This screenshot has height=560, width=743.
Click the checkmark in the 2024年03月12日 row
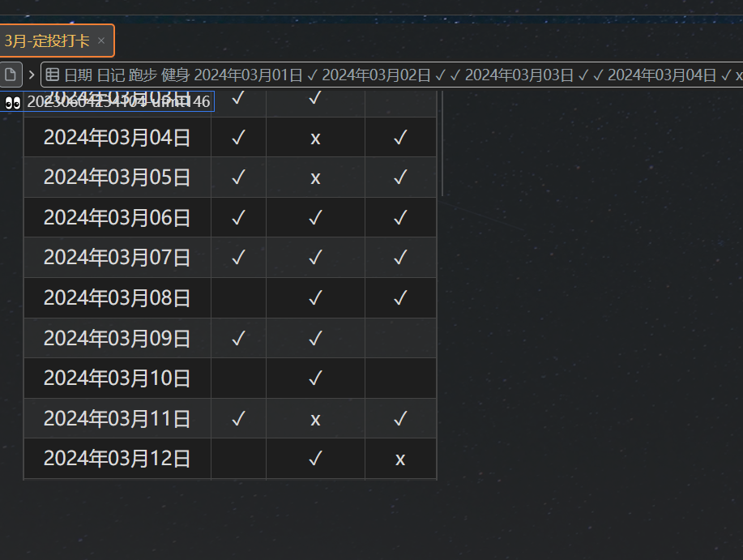click(x=315, y=459)
